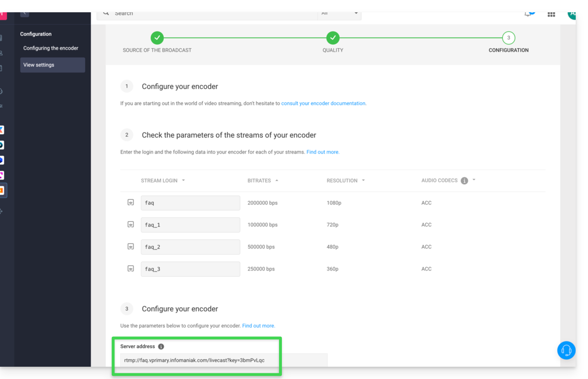Viewport: 588px width, 379px height.
Task: Click the Server address info icon
Action: pos(161,347)
